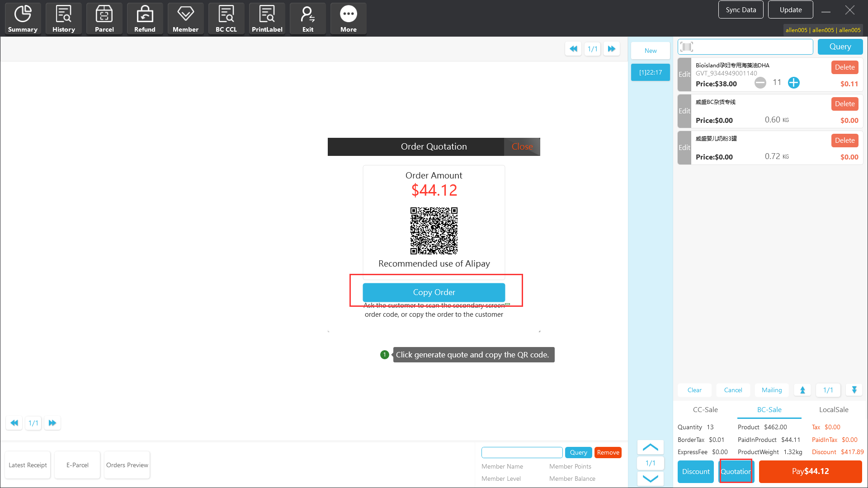The image size is (868, 488).
Task: Decrease Bioisland DHA quantity with minus
Action: (x=760, y=83)
